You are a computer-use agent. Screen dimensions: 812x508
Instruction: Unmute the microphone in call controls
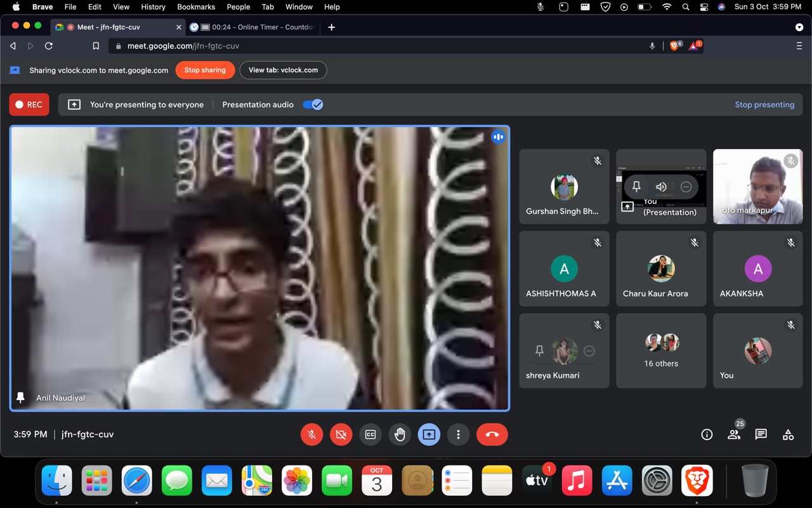click(x=311, y=434)
